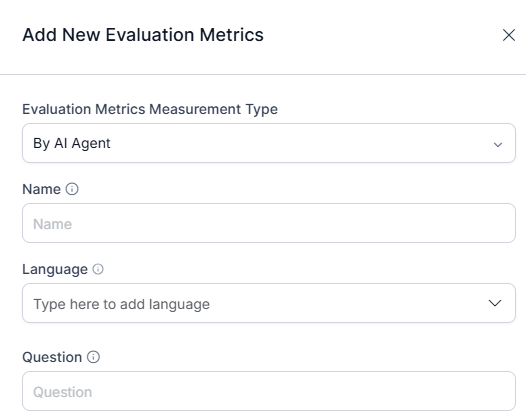The width and height of the screenshot is (526, 416).
Task: Click the Add New Evaluation Metrics title
Action: click(x=143, y=35)
